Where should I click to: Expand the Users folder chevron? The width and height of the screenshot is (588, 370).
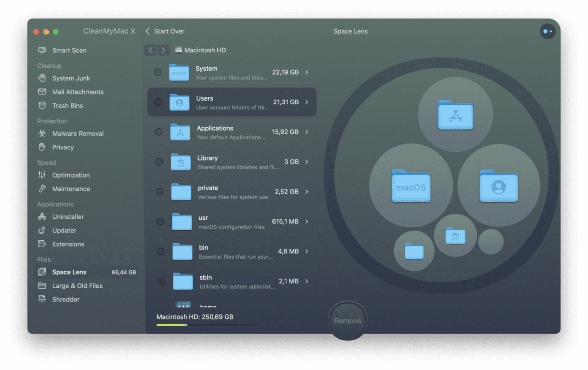tap(307, 102)
